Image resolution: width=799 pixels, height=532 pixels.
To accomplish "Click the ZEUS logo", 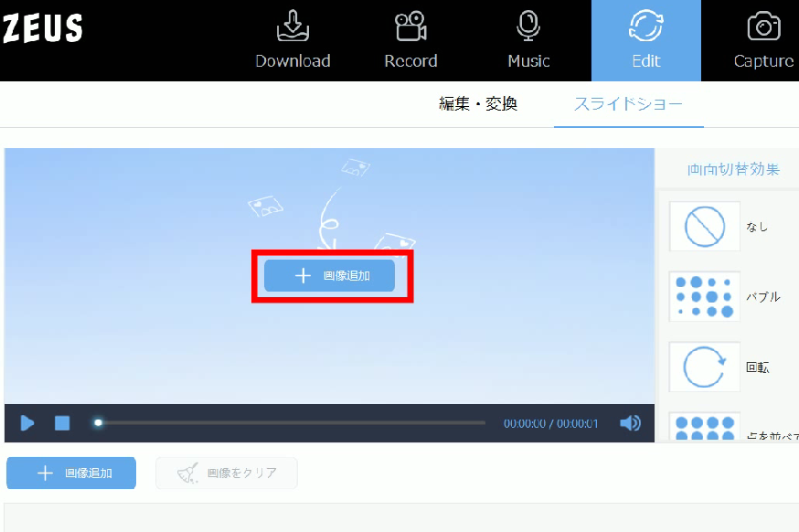I will click(x=42, y=28).
